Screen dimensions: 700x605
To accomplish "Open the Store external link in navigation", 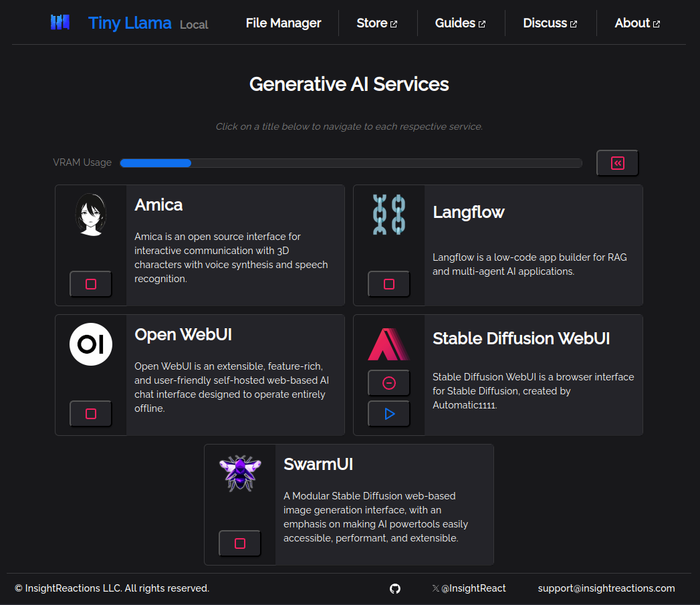I will [x=377, y=23].
